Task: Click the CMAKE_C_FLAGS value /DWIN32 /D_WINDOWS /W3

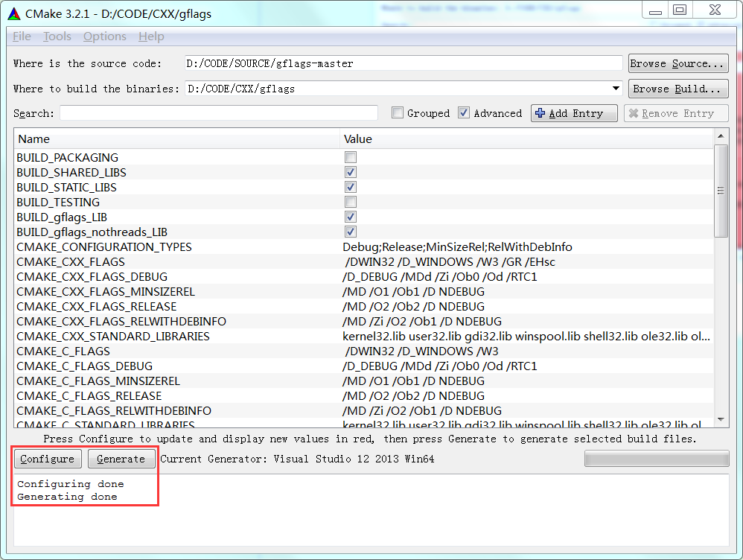Action: 421,351
